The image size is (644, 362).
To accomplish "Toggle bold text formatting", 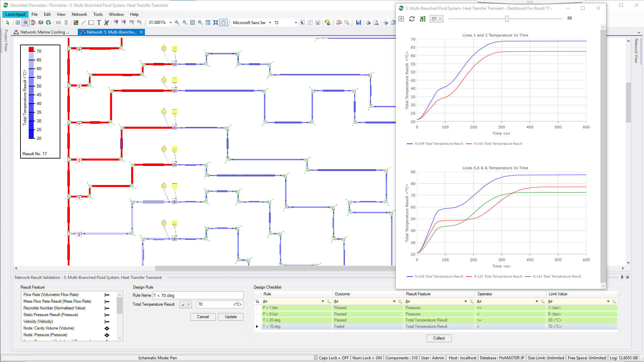I will [x=302, y=22].
